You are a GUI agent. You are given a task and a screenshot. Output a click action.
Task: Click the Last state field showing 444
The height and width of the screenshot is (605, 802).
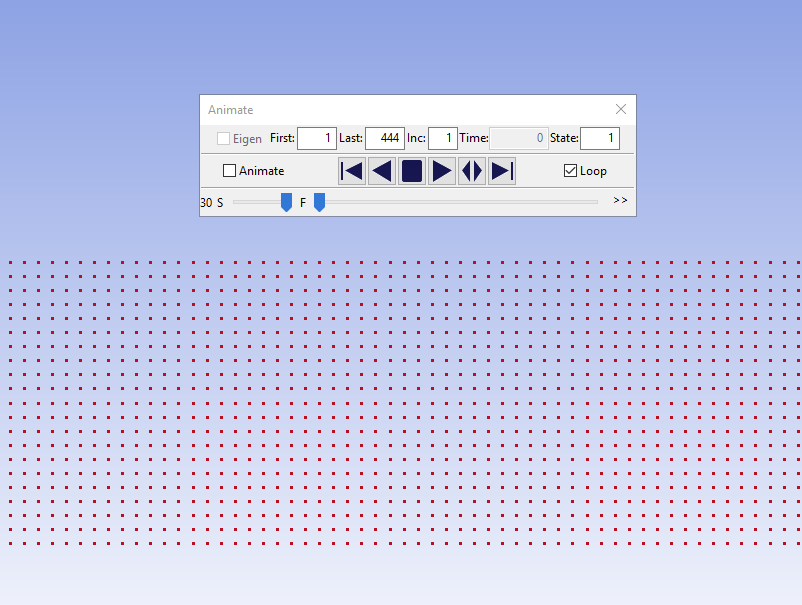pos(385,138)
